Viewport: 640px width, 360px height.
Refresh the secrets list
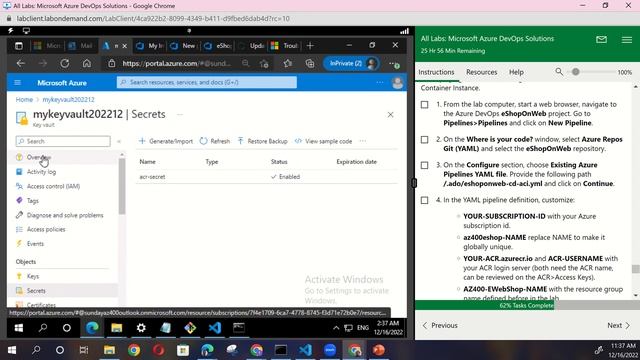215,141
